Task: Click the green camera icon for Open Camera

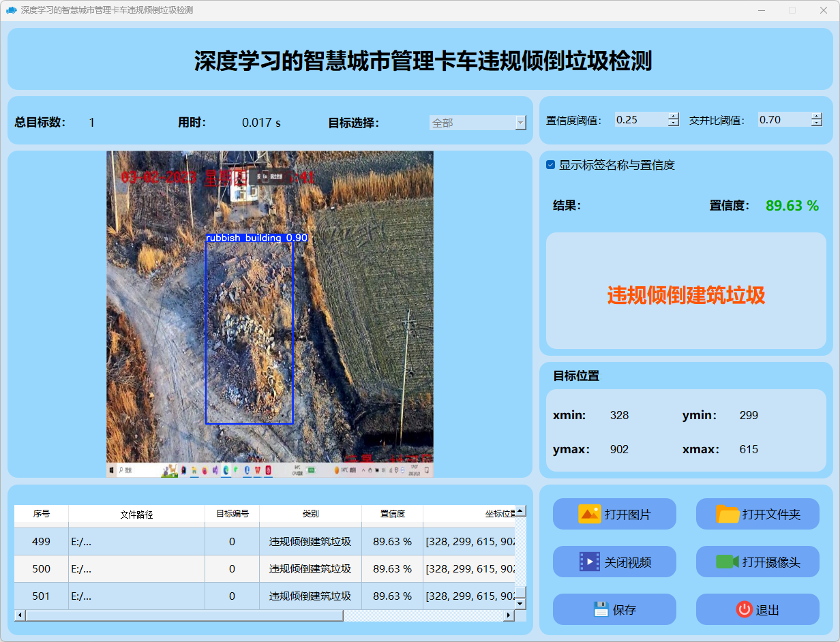Action: [x=727, y=562]
